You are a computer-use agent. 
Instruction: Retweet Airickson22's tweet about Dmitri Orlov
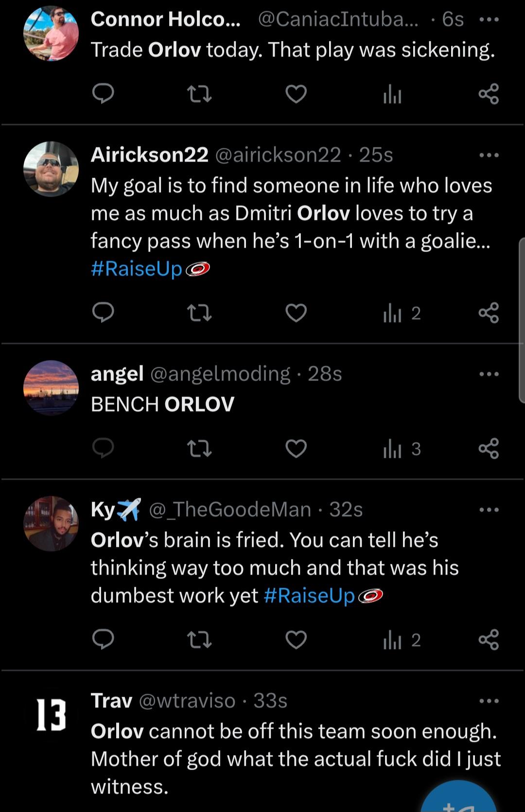pyautogui.click(x=200, y=313)
